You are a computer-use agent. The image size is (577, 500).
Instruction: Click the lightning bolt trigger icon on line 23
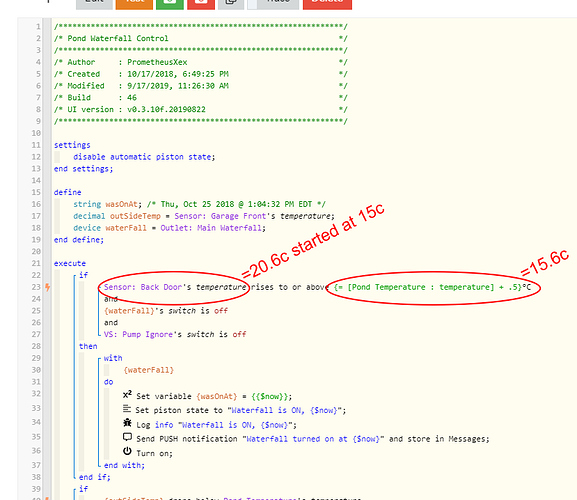[x=47, y=287]
